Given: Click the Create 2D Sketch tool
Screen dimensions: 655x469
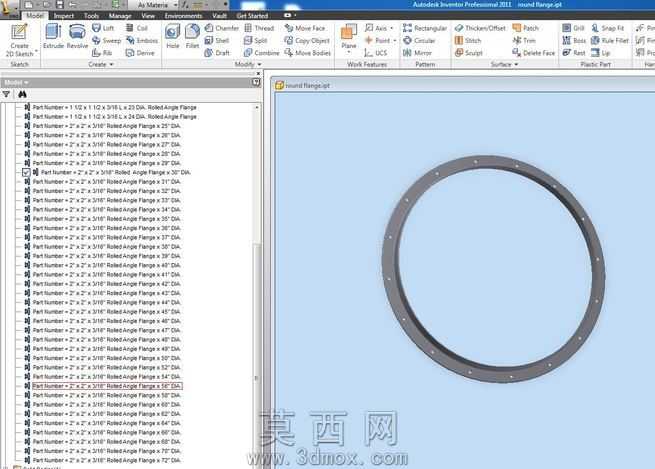Looking at the screenshot, I should coord(19,40).
